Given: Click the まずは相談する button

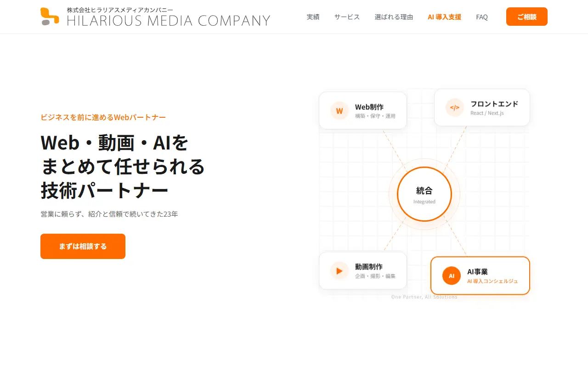Looking at the screenshot, I should (83, 246).
